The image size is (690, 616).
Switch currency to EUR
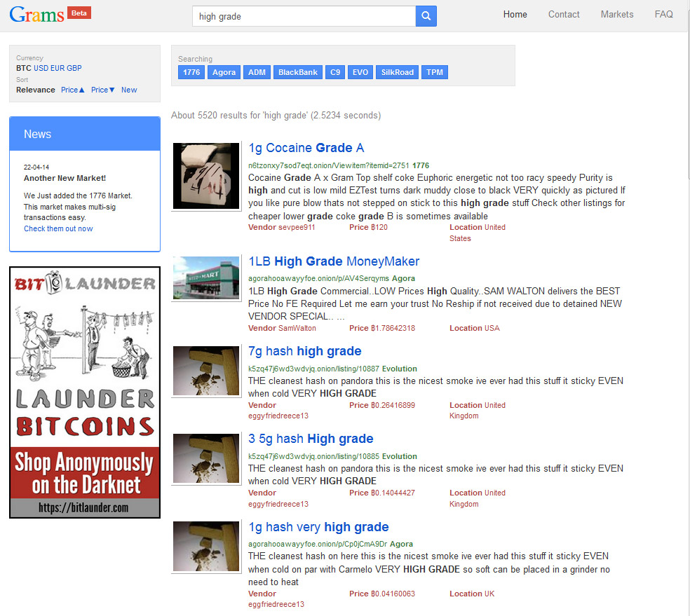(57, 68)
